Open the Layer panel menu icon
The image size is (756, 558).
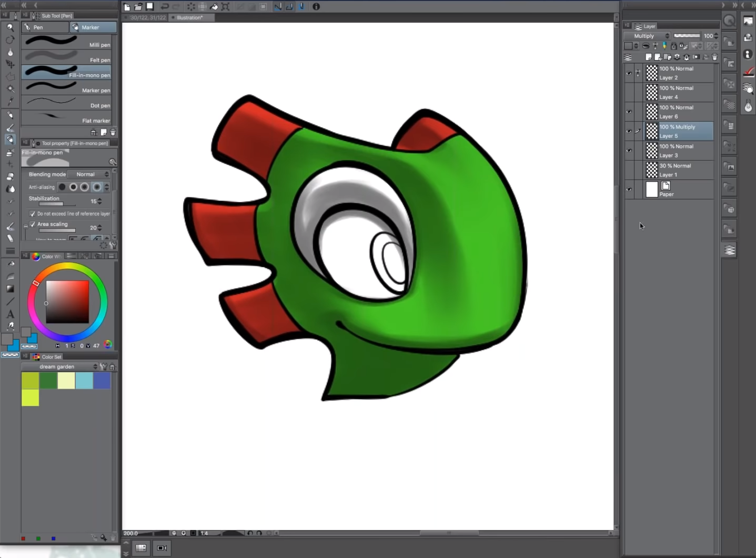pos(627,26)
